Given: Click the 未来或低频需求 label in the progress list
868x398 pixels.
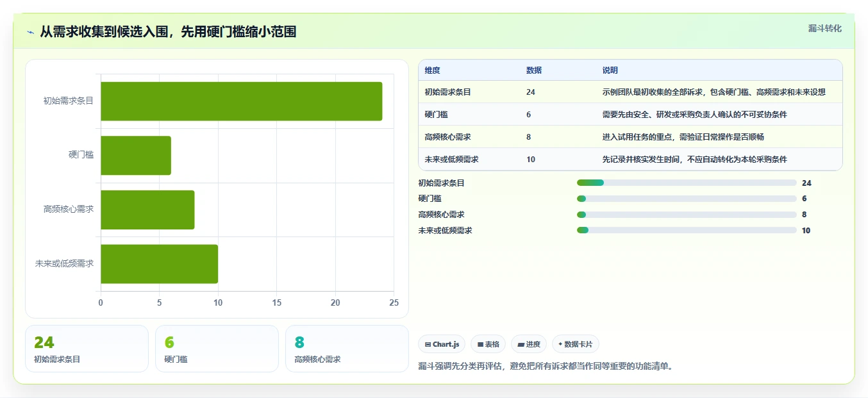Looking at the screenshot, I should pos(445,230).
